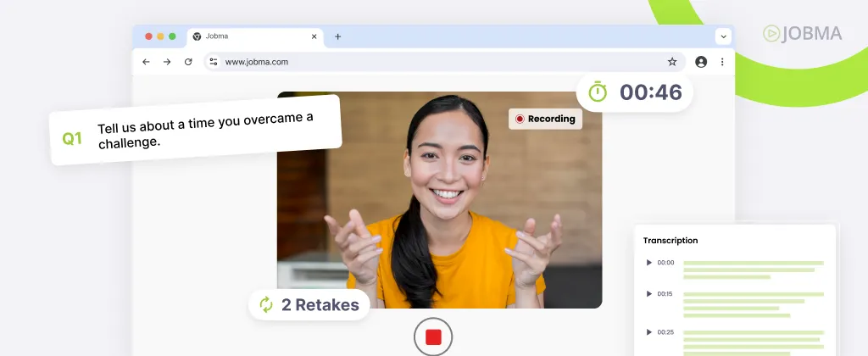Viewport: 868px width, 356px height.
Task: Click the stopwatch timer icon
Action: pyautogui.click(x=598, y=92)
